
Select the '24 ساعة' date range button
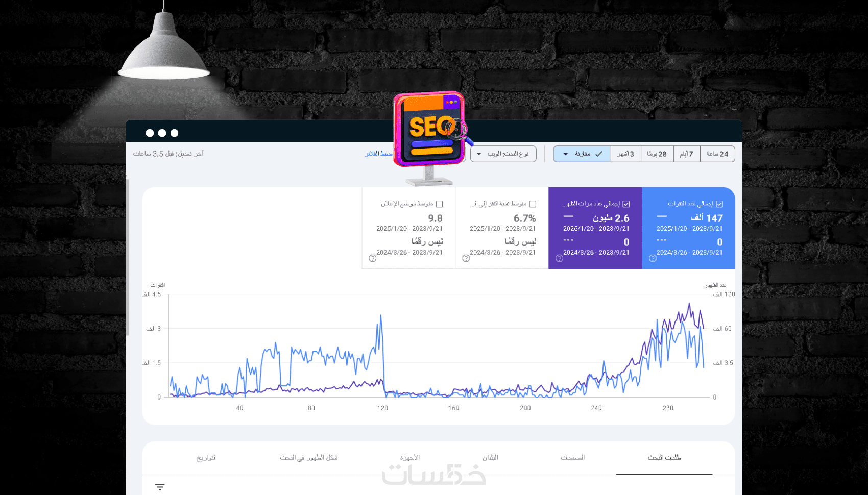pyautogui.click(x=717, y=154)
